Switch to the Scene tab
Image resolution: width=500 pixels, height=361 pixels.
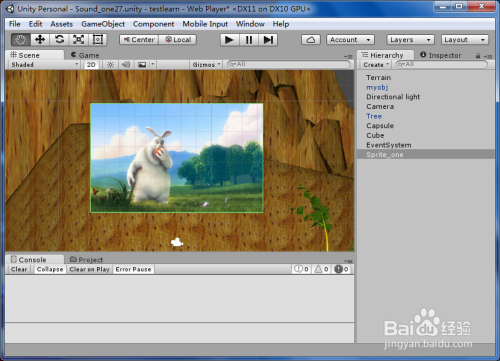[x=34, y=55]
